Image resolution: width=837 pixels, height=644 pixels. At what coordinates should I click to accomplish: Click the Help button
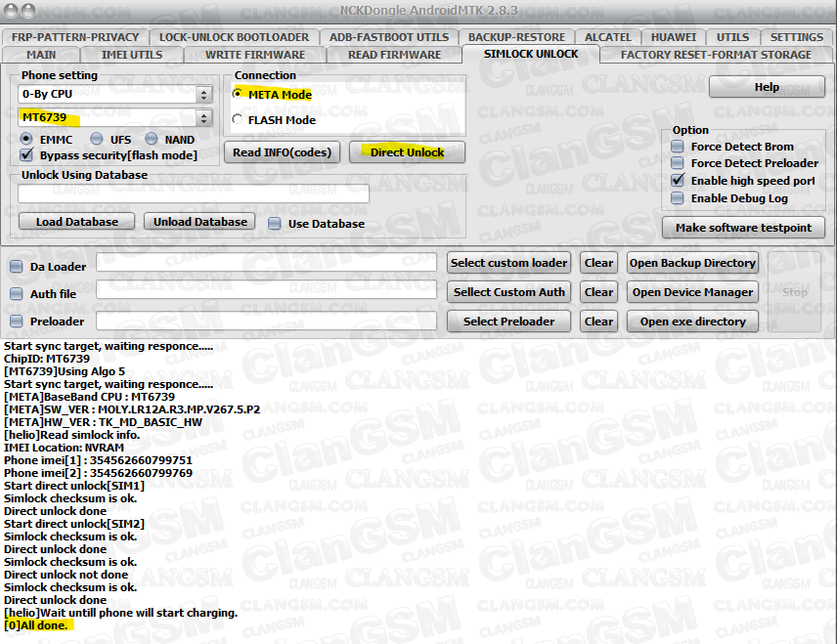[767, 87]
